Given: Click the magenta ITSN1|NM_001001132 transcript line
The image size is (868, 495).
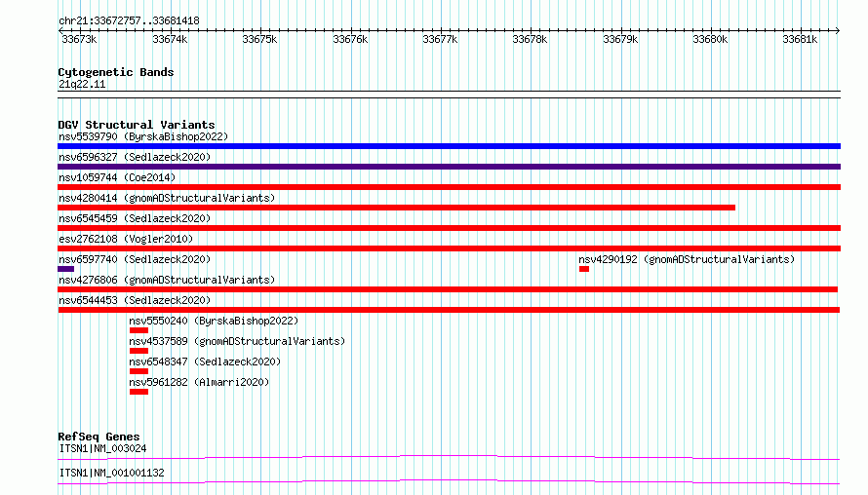Looking at the screenshot, I should [449, 481].
